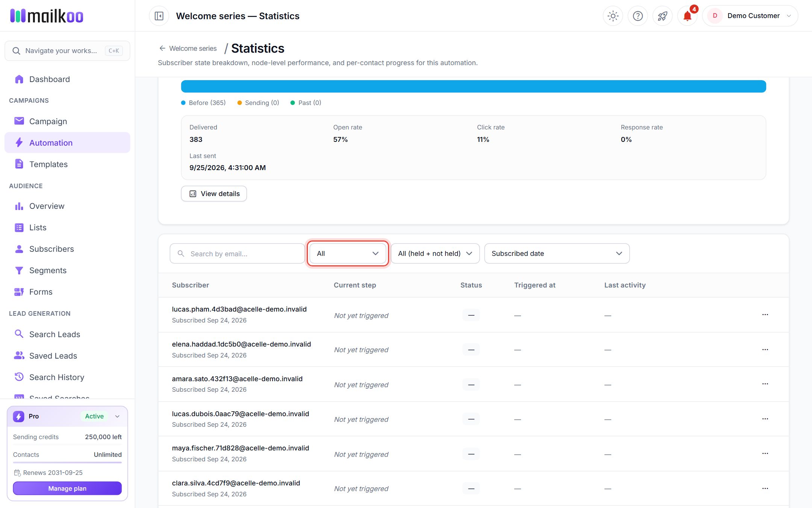Click the Before (365) legend item
The image size is (812, 508).
coord(203,103)
